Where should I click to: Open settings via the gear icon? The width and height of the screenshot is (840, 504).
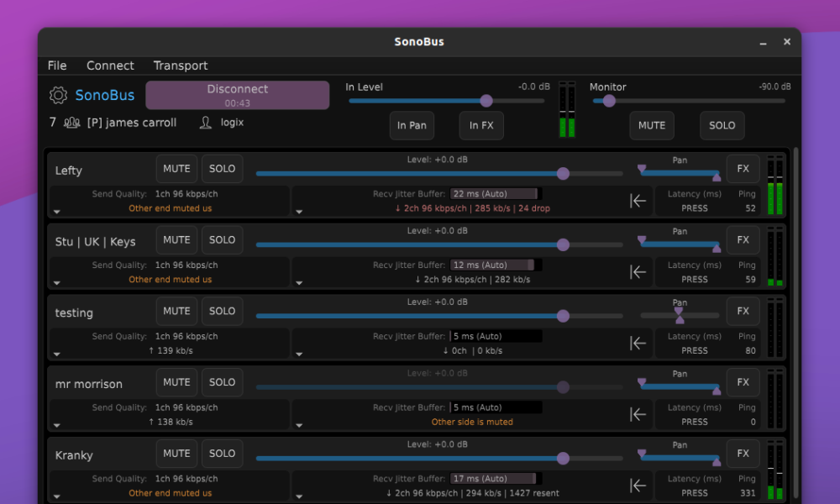point(58,95)
